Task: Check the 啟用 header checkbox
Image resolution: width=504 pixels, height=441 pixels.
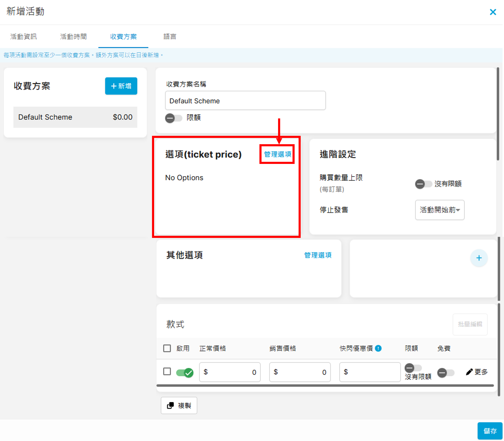Action: coord(167,348)
